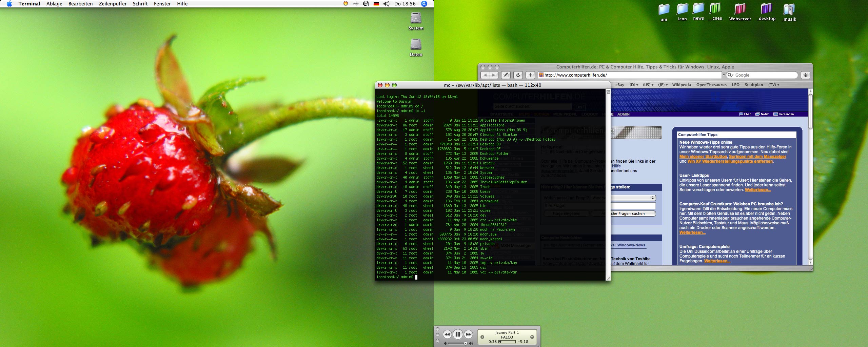Select the __cneu folder on the desktop
The image size is (868, 347).
tap(715, 12)
